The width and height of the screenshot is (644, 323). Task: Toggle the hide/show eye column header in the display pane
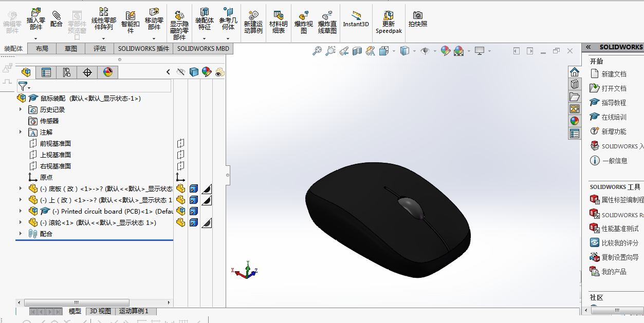[x=180, y=72]
